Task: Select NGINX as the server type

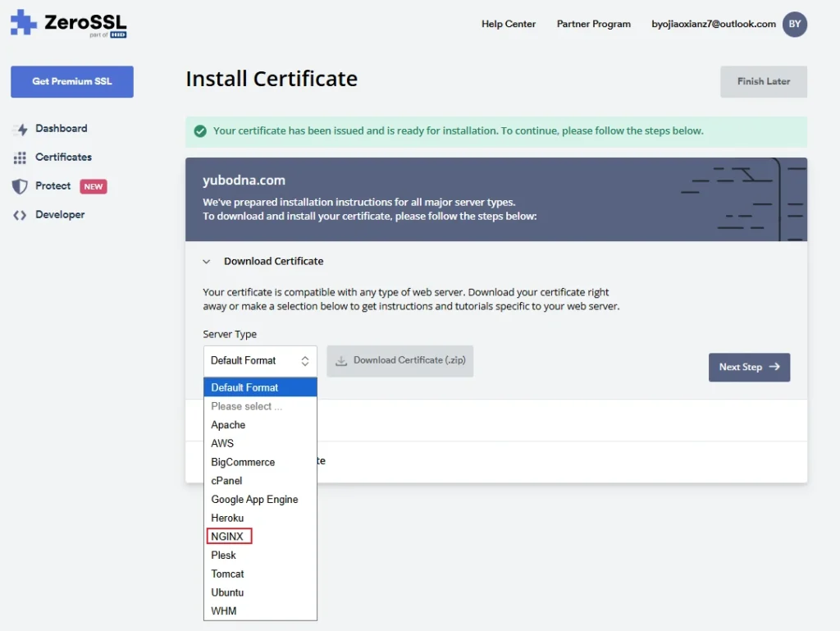Action: point(228,536)
